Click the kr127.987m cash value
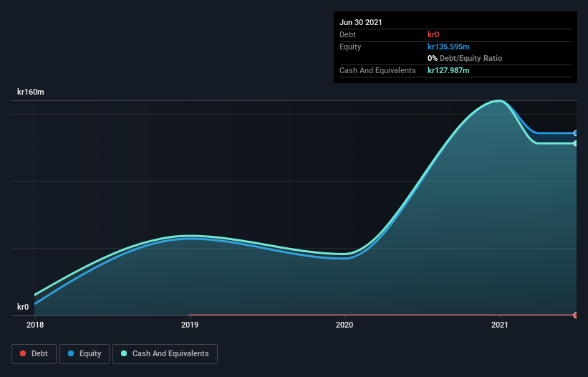 448,70
